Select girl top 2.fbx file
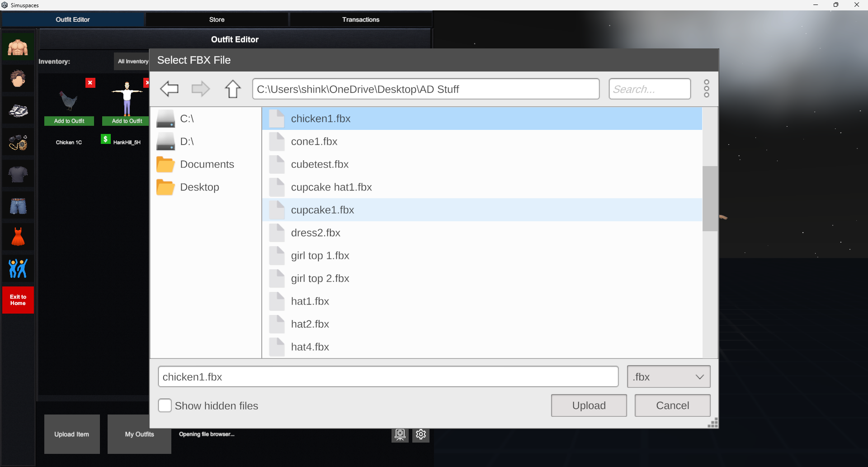Screen dimensions: 868x467 point(482,278)
